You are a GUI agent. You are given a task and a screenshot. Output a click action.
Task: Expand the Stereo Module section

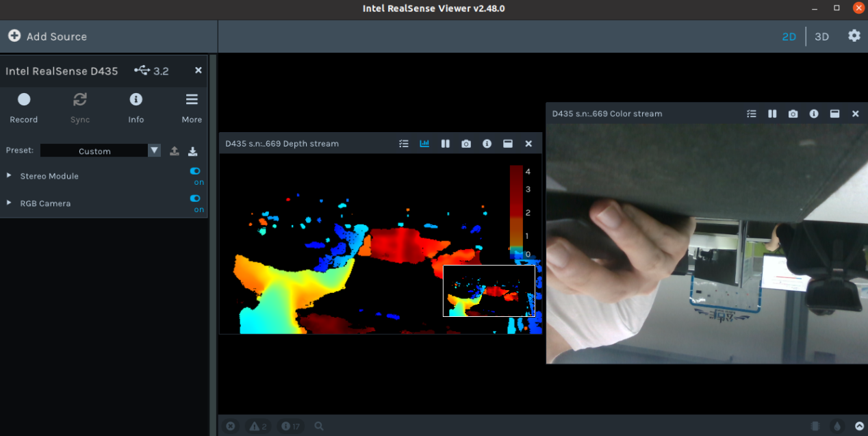pos(10,176)
